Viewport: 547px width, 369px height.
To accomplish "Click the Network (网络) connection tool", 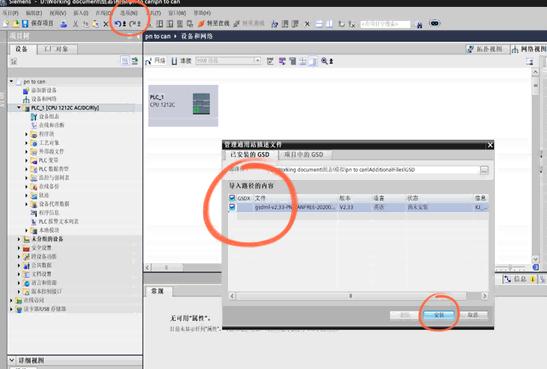I will pos(156,61).
